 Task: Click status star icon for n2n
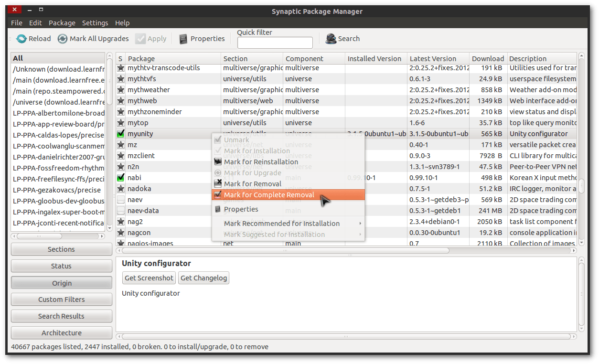coord(121,167)
